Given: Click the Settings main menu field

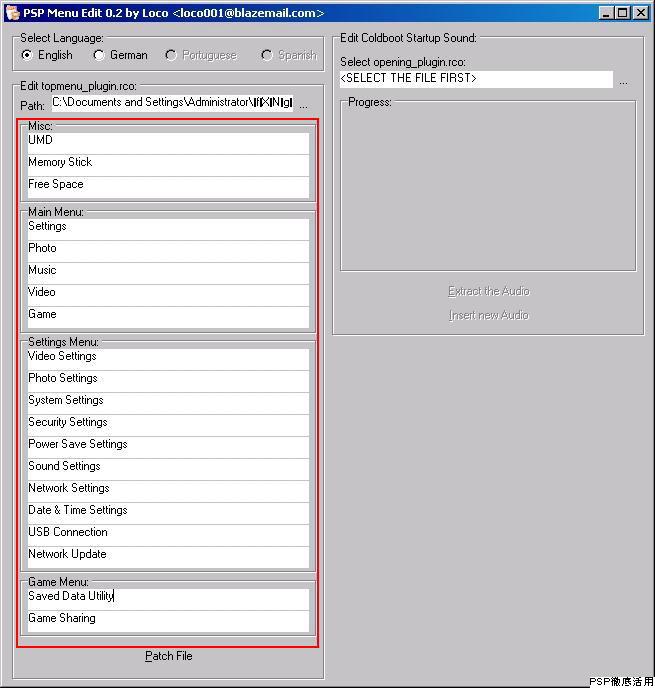Looking at the screenshot, I should point(168,229).
